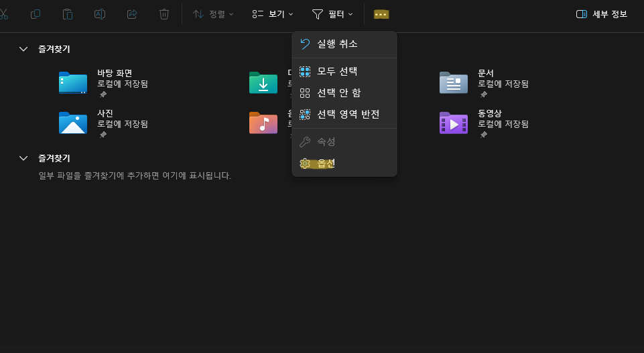
Task: Click the pin icon under 바탕 화면
Action: click(x=103, y=94)
